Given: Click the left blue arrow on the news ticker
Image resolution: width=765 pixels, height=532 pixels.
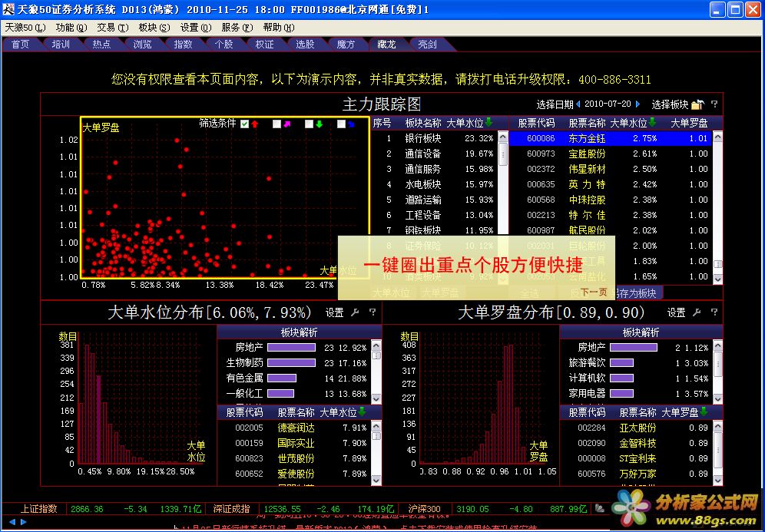Looking at the screenshot, I should click(12, 522).
